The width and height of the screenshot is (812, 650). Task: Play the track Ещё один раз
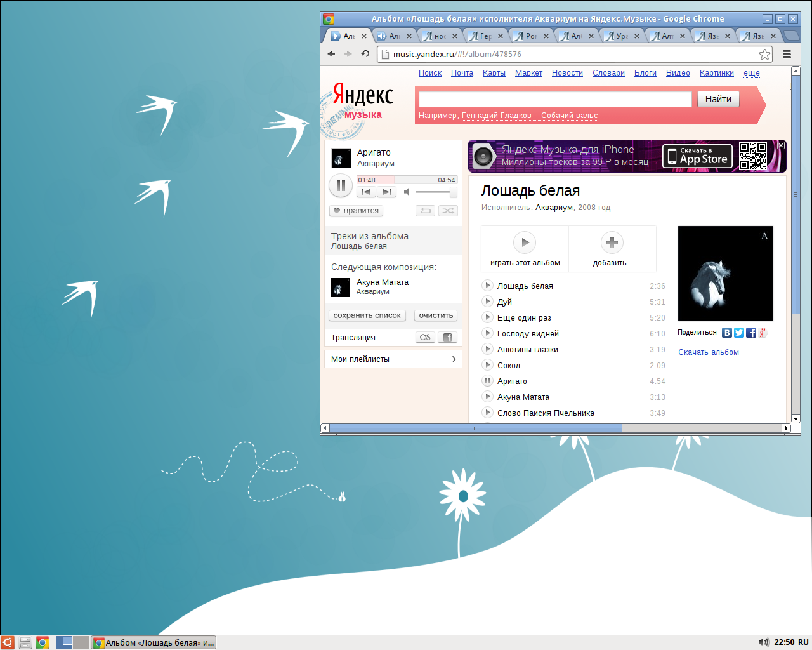pyautogui.click(x=488, y=317)
